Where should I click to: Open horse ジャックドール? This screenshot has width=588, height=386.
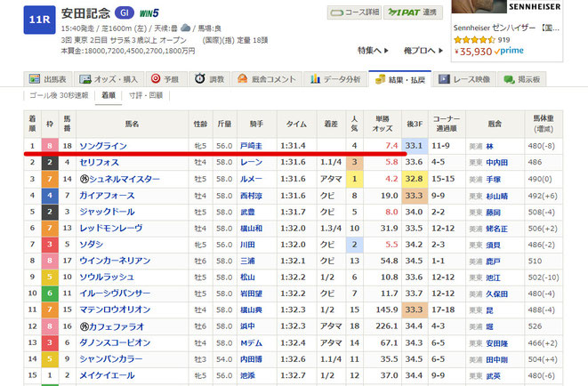pos(107,212)
